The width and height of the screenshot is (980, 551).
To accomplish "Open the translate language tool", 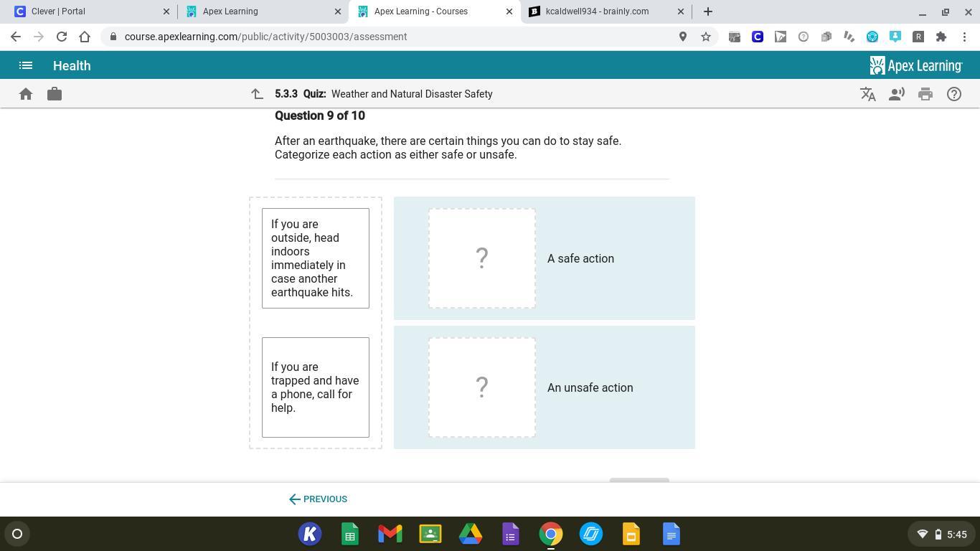I will coord(868,94).
